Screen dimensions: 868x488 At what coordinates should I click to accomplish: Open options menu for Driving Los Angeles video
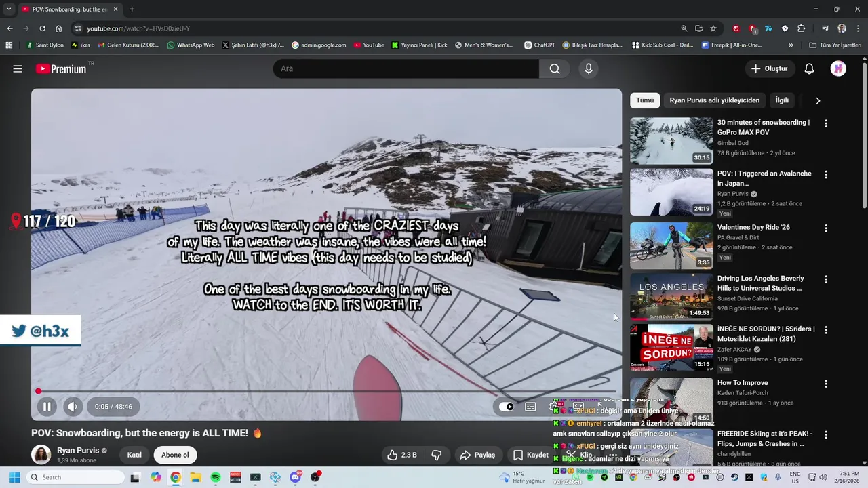[x=826, y=279]
